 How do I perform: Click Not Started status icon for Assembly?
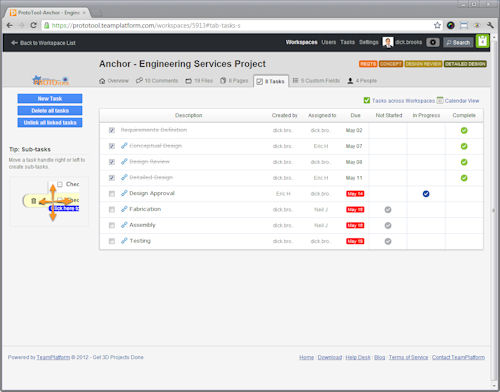[x=388, y=225]
